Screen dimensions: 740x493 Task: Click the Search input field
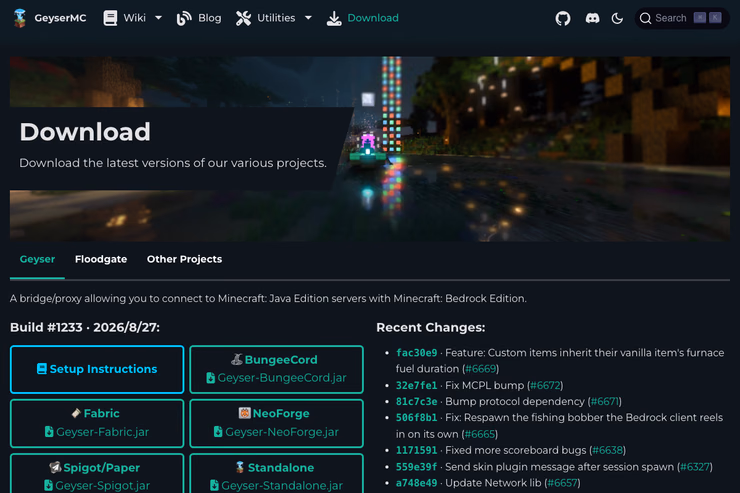[682, 18]
